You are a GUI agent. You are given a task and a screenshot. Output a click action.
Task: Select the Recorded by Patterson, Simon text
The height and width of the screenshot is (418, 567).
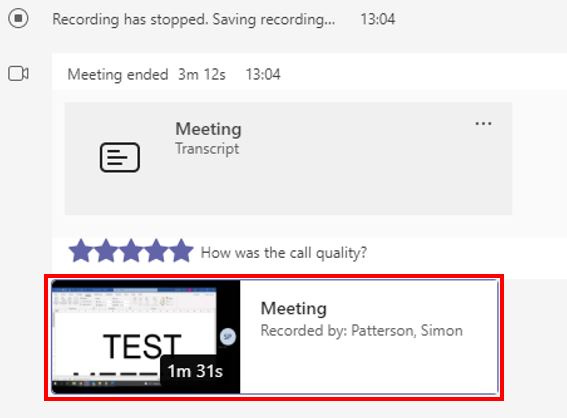pos(362,330)
